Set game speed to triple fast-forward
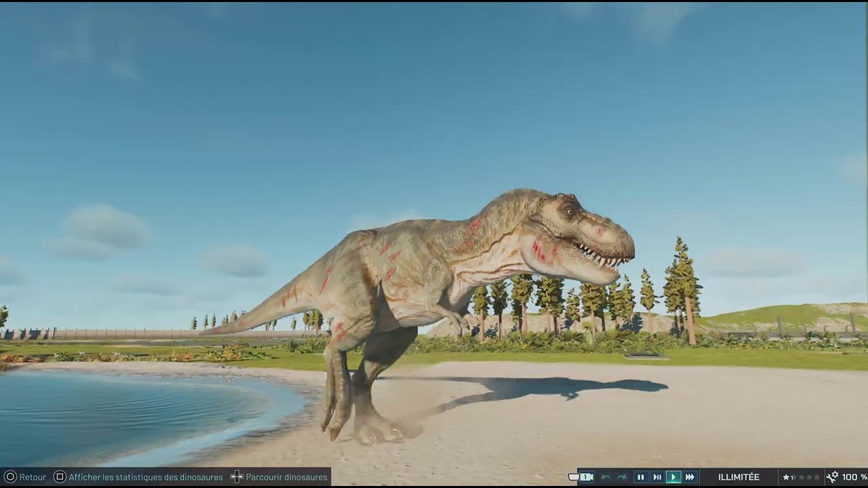The image size is (868, 488). (690, 477)
